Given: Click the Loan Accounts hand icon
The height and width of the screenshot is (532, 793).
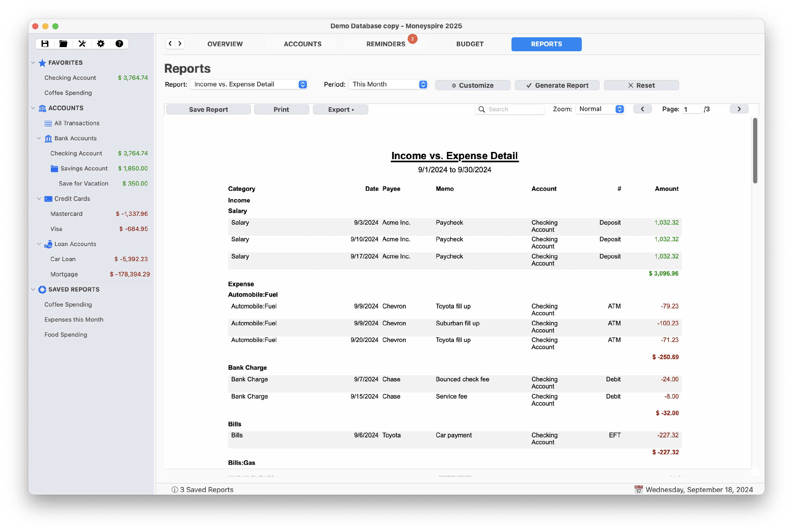Looking at the screenshot, I should (x=48, y=244).
